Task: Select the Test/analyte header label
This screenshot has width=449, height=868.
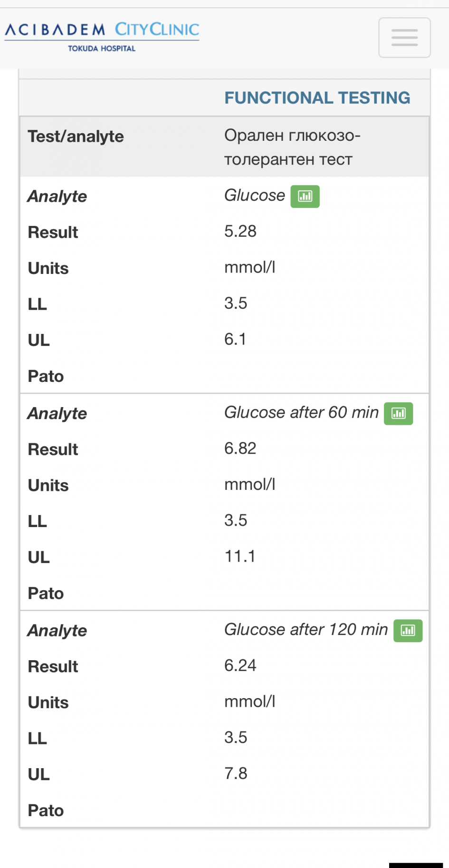Action: (x=76, y=137)
